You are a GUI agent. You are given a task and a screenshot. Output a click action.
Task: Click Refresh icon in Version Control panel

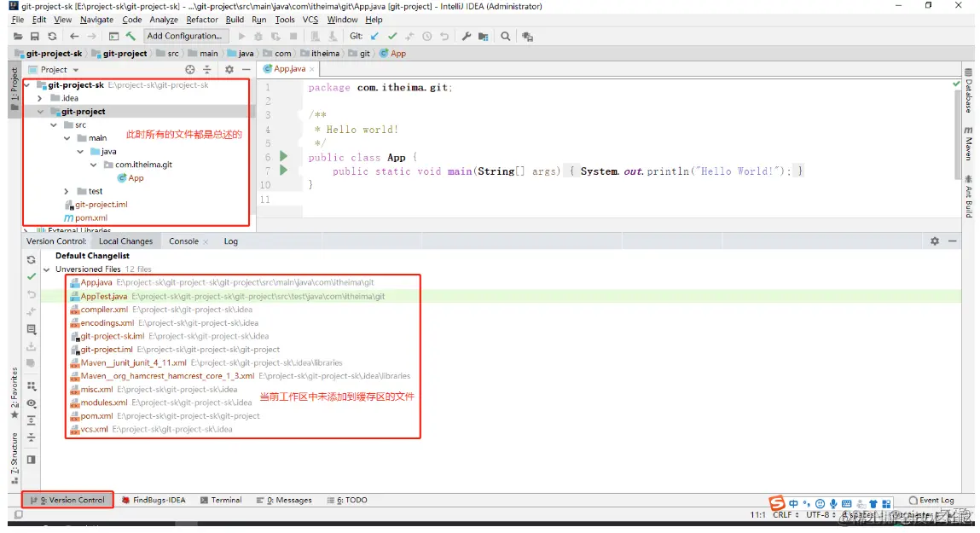pos(32,259)
